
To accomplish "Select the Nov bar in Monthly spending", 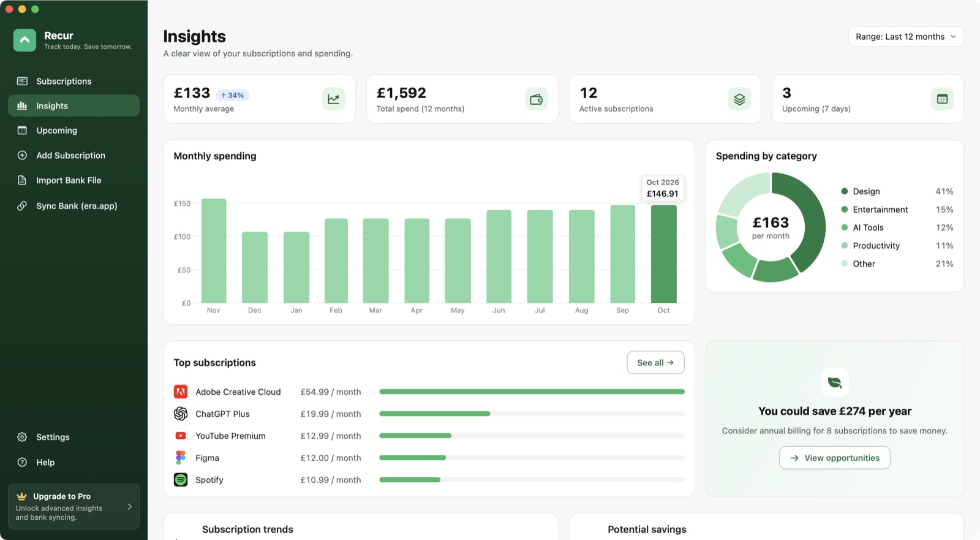I will point(214,251).
